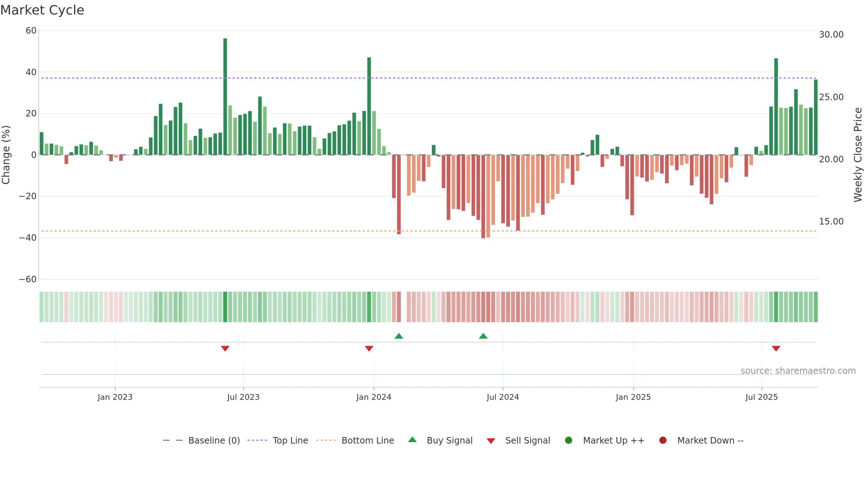
Task: Click the dark green heat strip cell near Jul 2023
Action: [225, 307]
